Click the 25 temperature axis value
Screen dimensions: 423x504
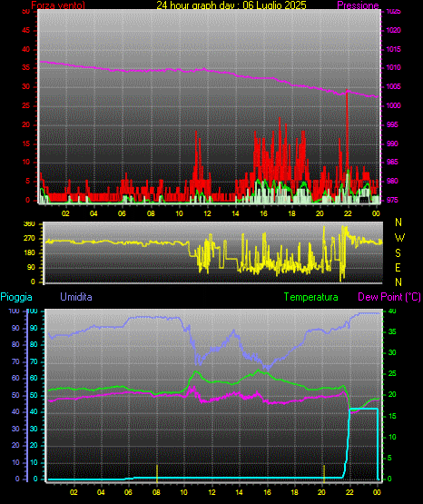pos(392,373)
